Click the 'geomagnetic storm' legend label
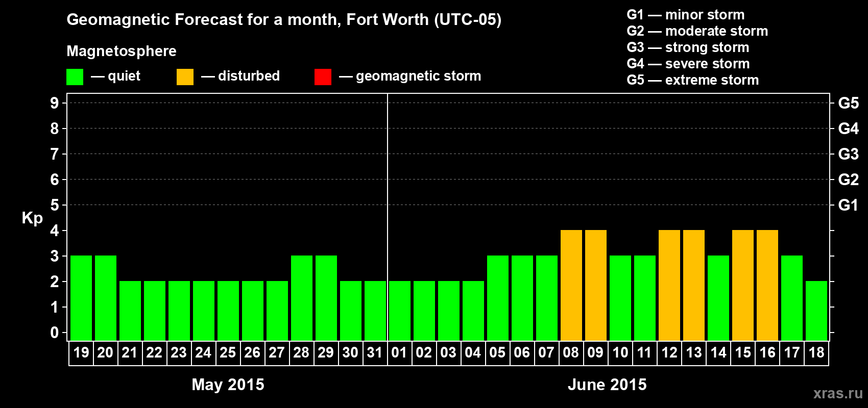Viewport: 868px width, 408px height. [x=418, y=76]
